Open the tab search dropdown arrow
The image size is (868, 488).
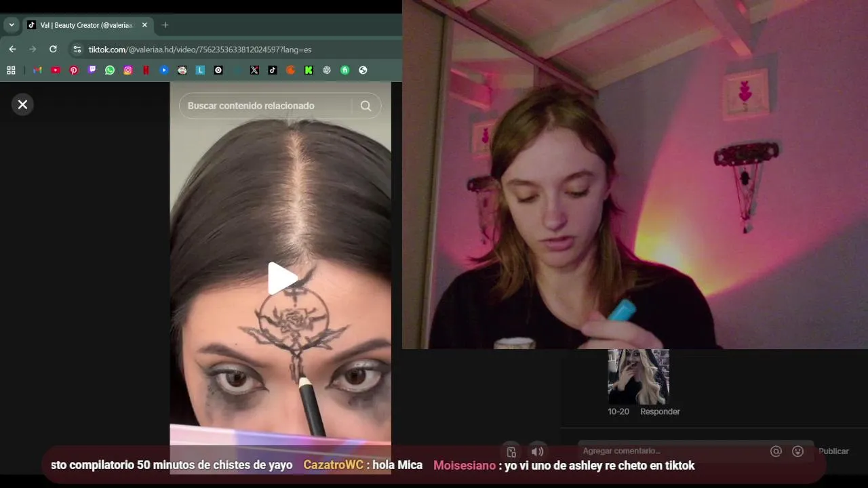point(12,25)
